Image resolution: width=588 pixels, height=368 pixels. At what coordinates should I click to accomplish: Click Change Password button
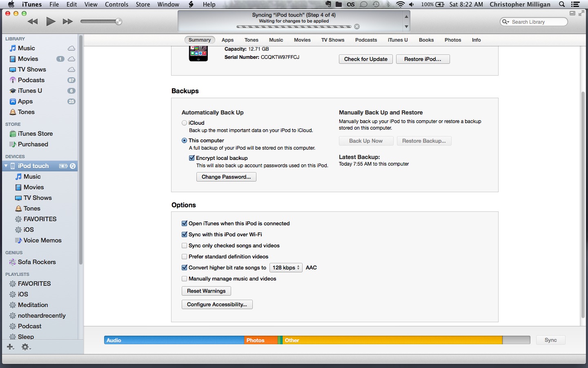coord(226,177)
